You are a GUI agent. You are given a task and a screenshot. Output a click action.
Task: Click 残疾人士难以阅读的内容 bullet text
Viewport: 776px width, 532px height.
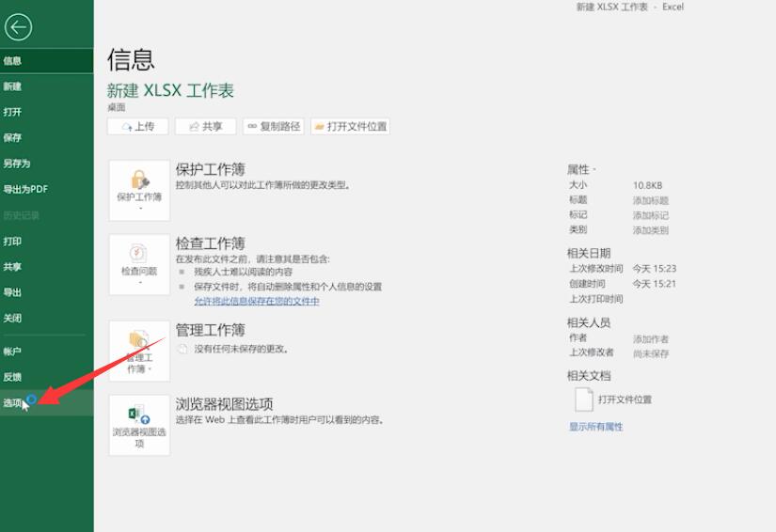243,272
